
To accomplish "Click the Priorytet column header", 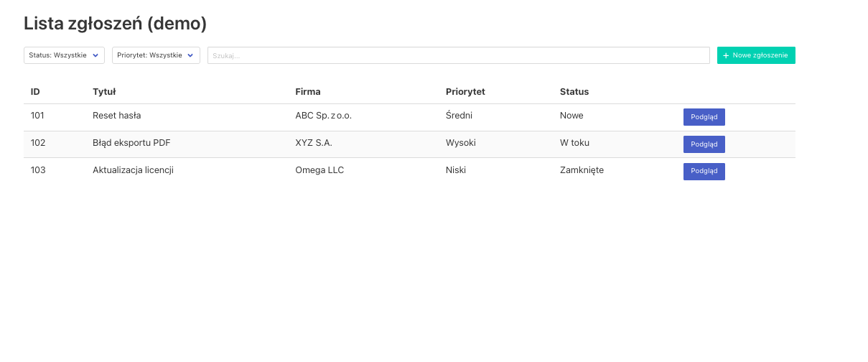I will 465,92.
